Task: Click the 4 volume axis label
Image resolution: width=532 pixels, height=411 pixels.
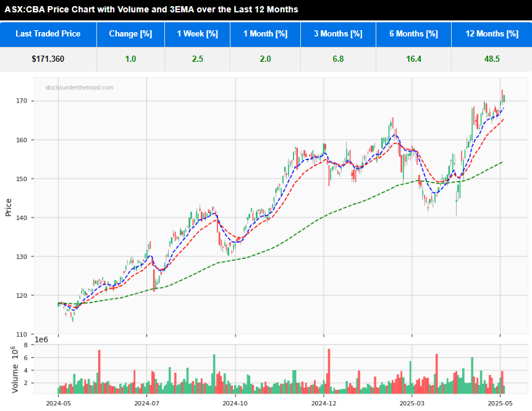Action: coord(26,371)
